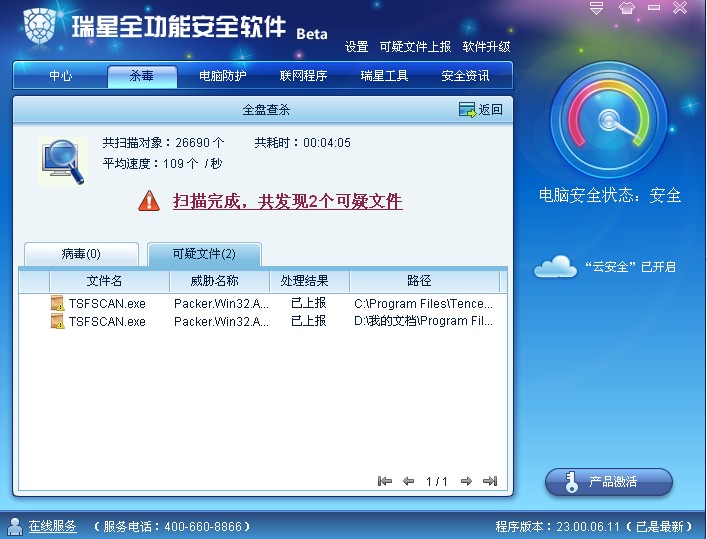Jump to the last results page
The image size is (707, 539).
click(490, 481)
